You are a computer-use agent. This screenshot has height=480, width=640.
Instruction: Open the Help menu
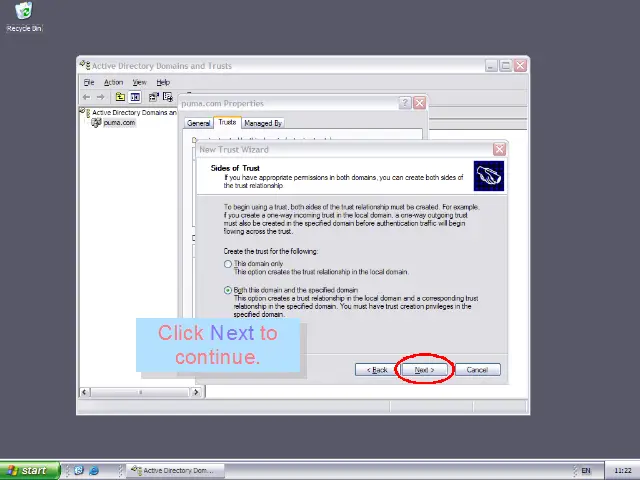[x=163, y=82]
